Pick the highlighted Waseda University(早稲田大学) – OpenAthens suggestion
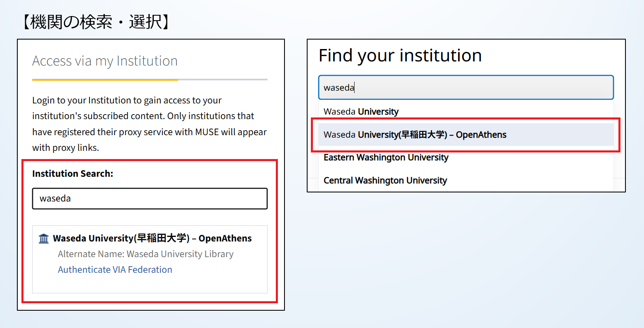Image resolution: width=644 pixels, height=328 pixels. click(x=415, y=135)
